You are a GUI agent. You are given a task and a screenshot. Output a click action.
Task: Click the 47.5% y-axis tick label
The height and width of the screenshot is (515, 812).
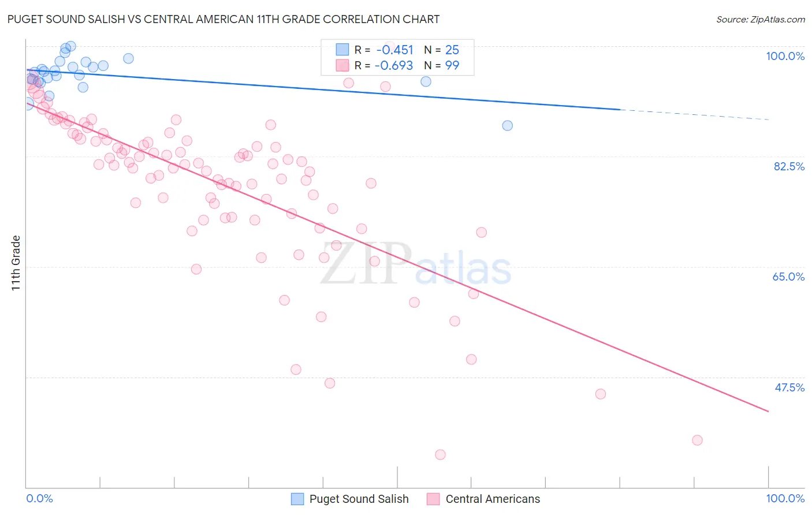point(789,387)
